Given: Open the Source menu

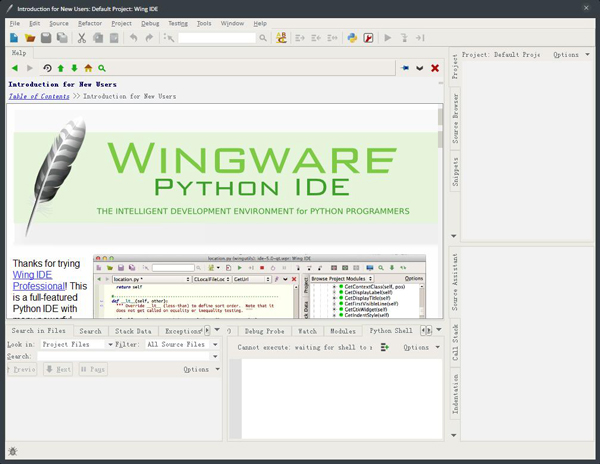Looking at the screenshot, I should pos(59,23).
